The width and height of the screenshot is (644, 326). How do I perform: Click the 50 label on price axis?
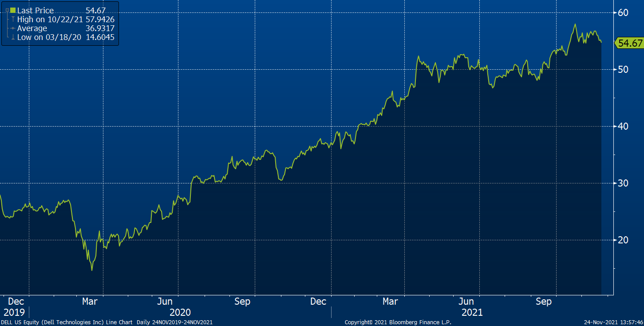(x=623, y=69)
